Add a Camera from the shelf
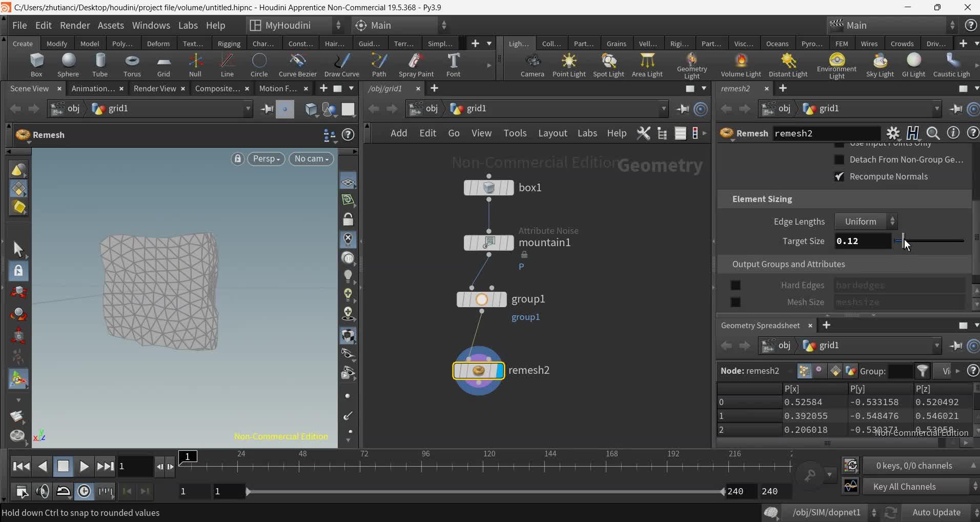The image size is (980, 522). click(532, 65)
